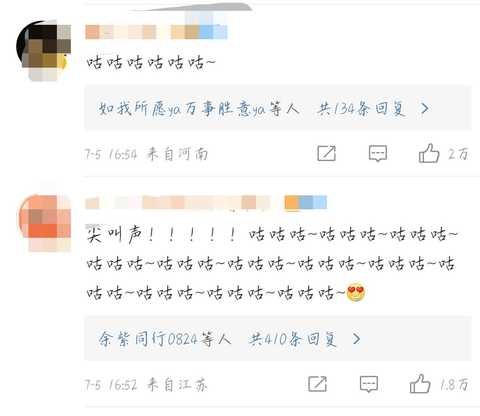Open the 共134条回复 reply thread
The height and width of the screenshot is (416, 480).
click(x=361, y=109)
